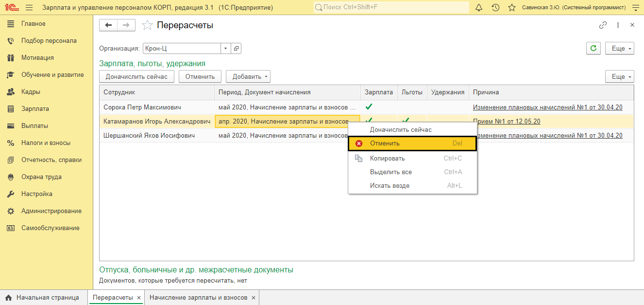Expand the Организация dropdown arrow

click(225, 48)
